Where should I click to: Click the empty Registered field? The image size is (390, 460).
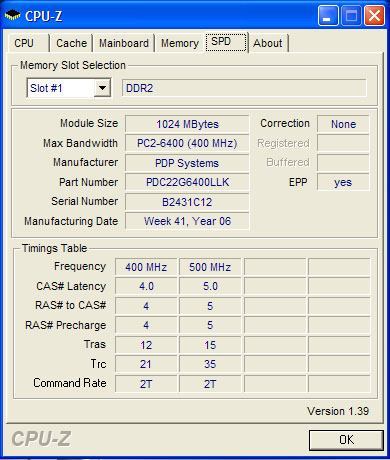click(343, 143)
